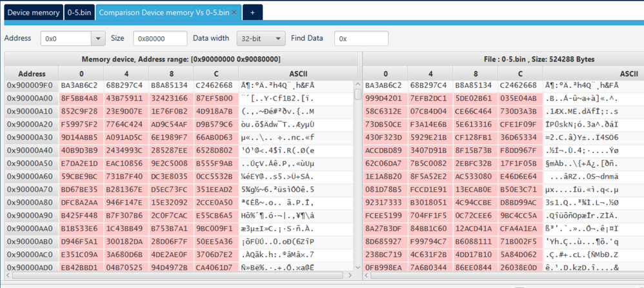Click device memory cell 87EF5B00
This screenshot has height=288, width=644.
pyautogui.click(x=216, y=99)
